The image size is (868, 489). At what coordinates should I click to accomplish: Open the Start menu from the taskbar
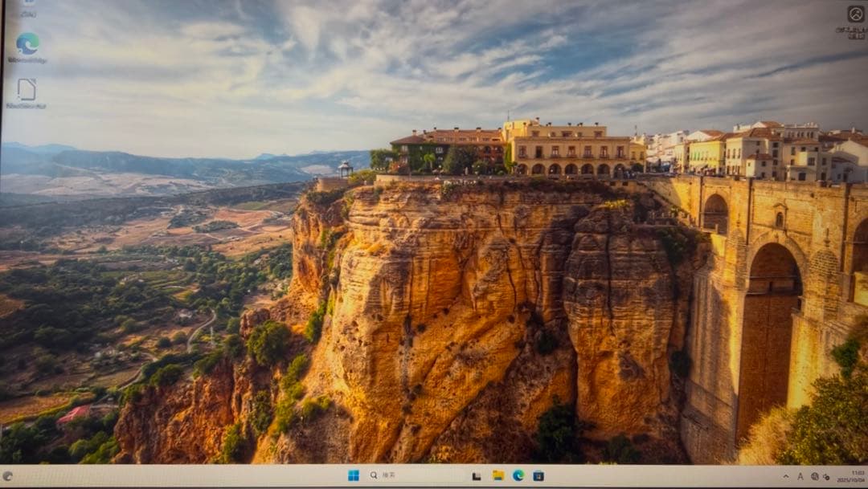click(354, 475)
